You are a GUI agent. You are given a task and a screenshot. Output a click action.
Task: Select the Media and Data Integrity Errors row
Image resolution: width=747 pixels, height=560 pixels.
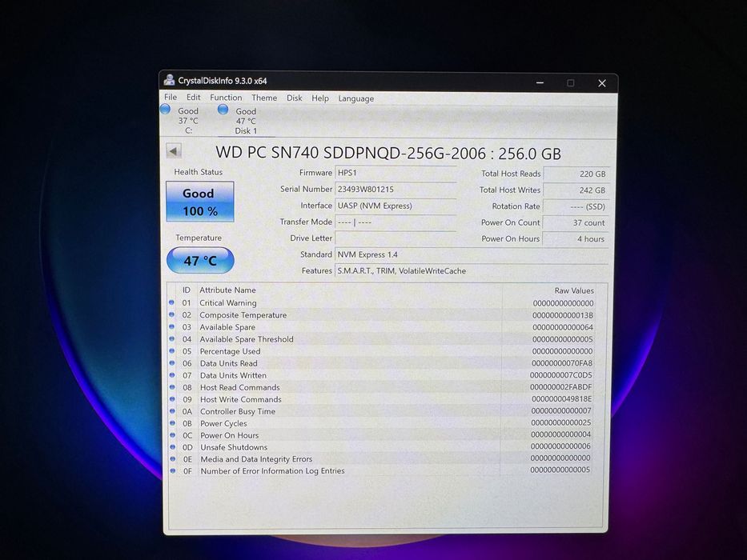click(x=382, y=458)
